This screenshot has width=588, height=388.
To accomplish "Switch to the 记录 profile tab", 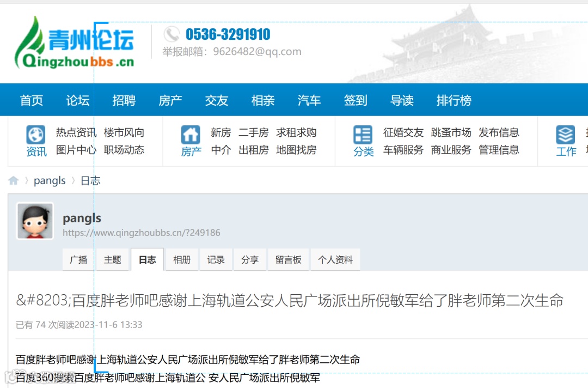I will coord(216,259).
